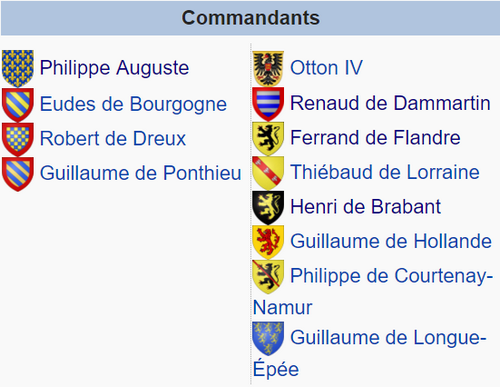Screen dimensions: 500x387
Task: Follow the Otton IV link
Action: (326, 68)
